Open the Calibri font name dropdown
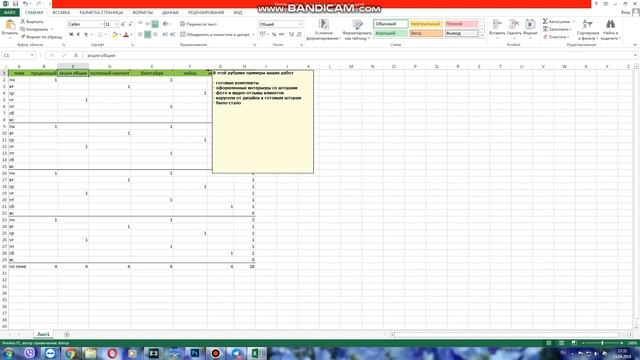The image size is (640, 360). tap(101, 24)
